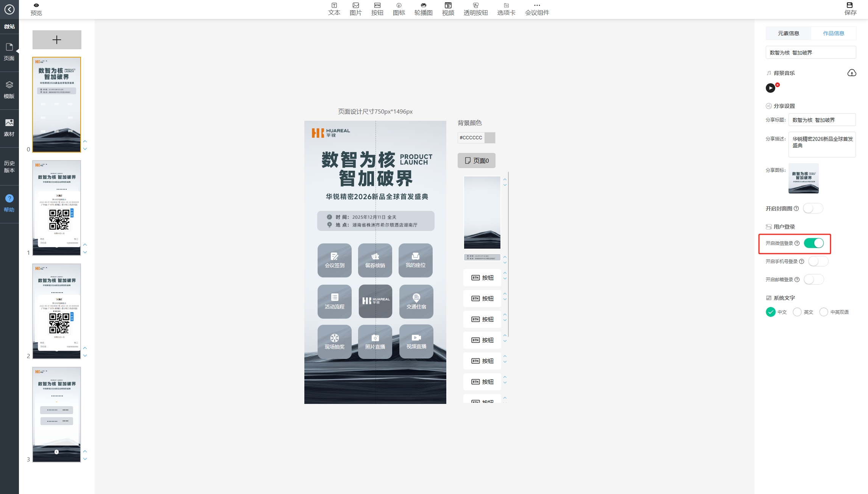This screenshot has height=494, width=868.
Task: Open the Templates sidebar section
Action: coord(9,90)
